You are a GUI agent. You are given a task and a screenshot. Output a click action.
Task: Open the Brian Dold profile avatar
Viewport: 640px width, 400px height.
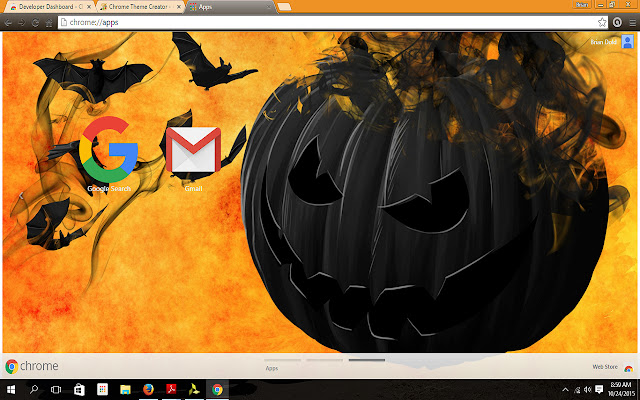coord(627,42)
